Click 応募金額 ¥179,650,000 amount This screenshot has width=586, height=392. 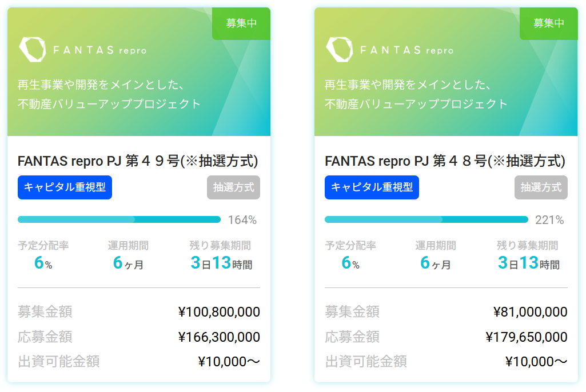(527, 337)
